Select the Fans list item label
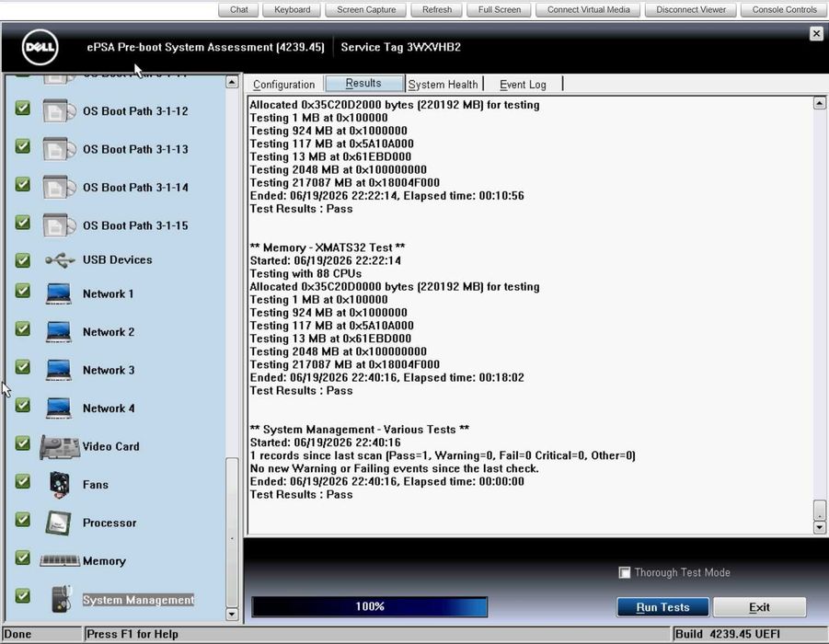The width and height of the screenshot is (829, 644). point(95,485)
